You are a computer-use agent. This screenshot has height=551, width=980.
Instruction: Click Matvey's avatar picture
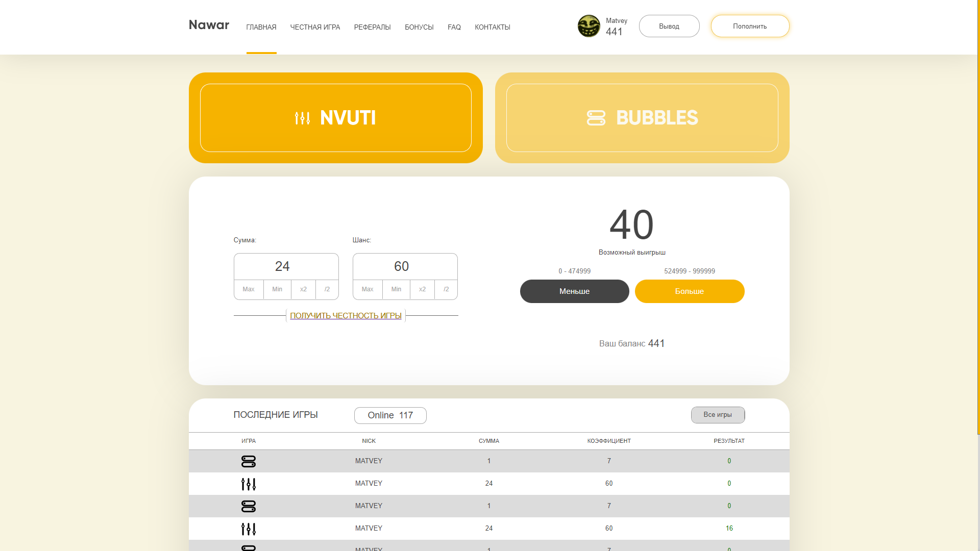click(589, 26)
